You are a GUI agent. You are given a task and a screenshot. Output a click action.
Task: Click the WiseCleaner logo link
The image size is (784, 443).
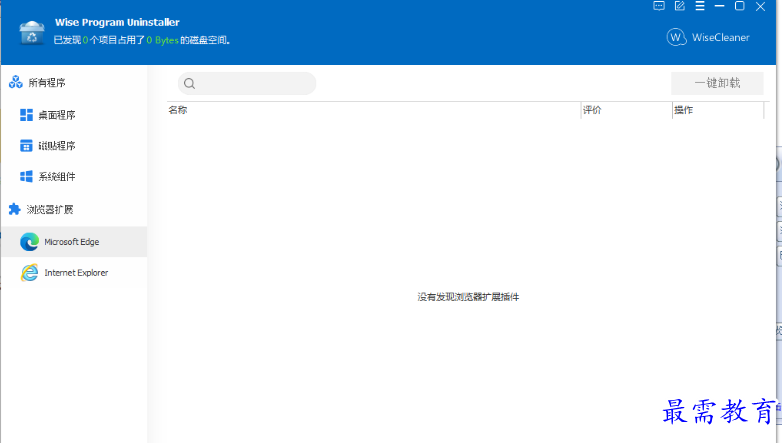708,38
